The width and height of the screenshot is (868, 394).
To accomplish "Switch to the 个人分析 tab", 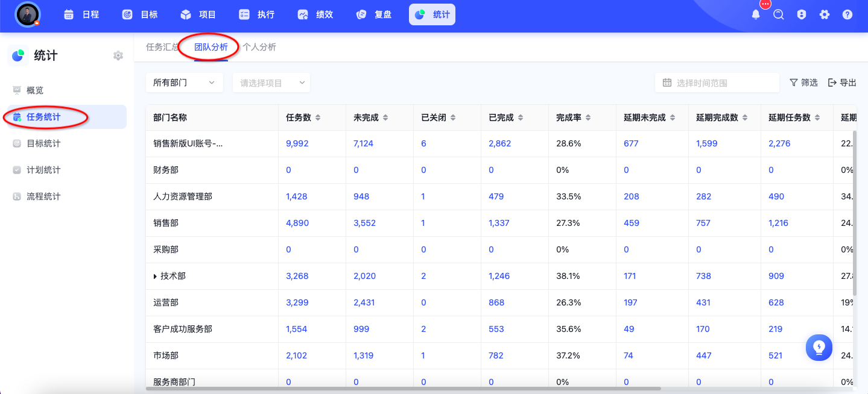I will pyautogui.click(x=259, y=47).
